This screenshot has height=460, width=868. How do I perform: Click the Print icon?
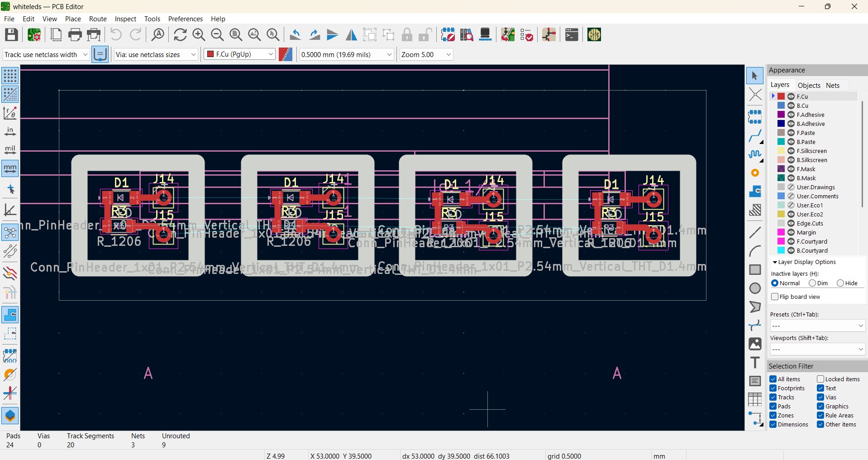[75, 35]
